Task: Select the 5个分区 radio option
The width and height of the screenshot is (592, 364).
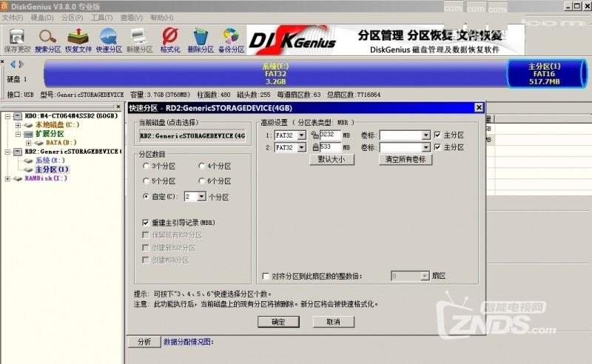Action: (146, 181)
